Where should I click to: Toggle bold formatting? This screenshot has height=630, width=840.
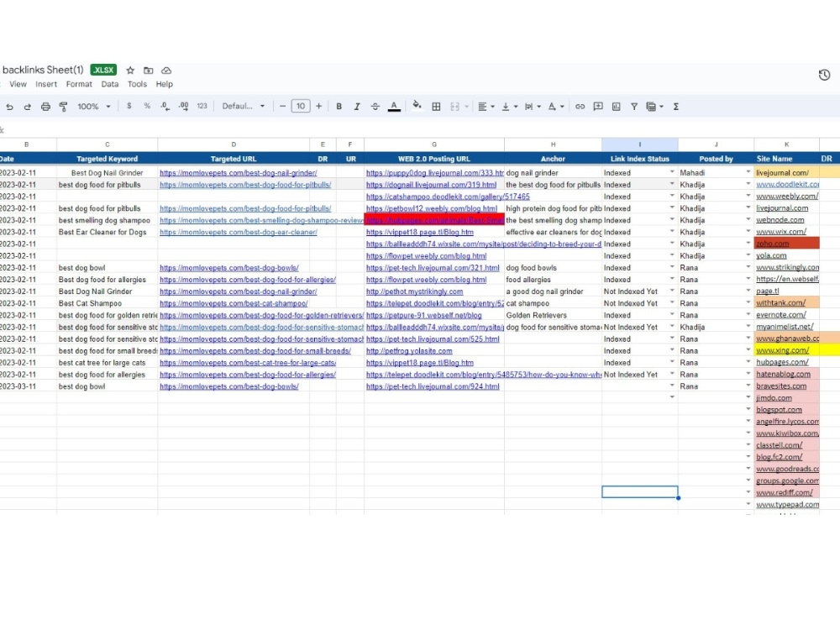(339, 107)
